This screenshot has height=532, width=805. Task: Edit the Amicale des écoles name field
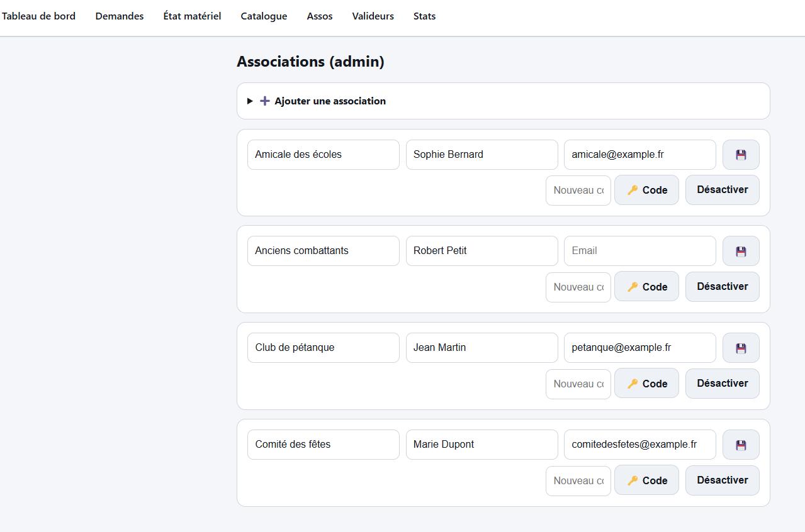pos(324,155)
